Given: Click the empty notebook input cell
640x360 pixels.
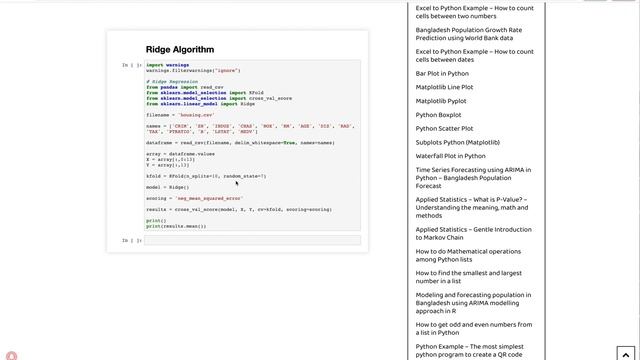Looking at the screenshot, I should [252, 240].
